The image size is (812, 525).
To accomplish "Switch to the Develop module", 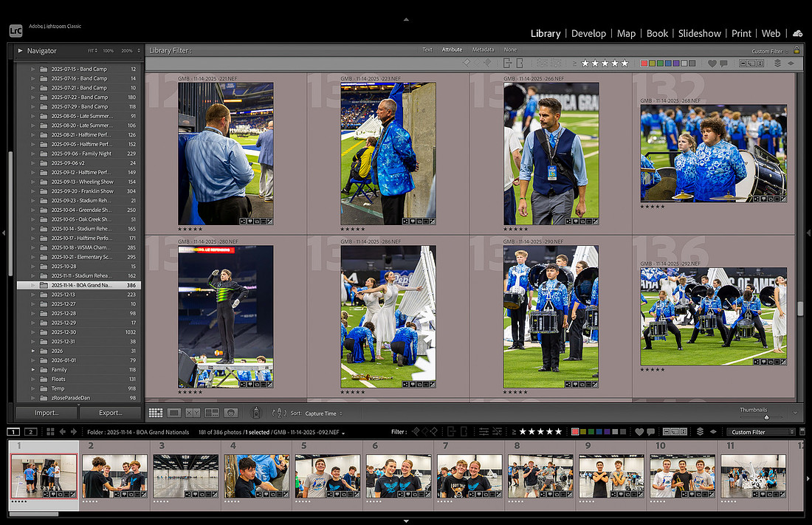I will pyautogui.click(x=588, y=34).
